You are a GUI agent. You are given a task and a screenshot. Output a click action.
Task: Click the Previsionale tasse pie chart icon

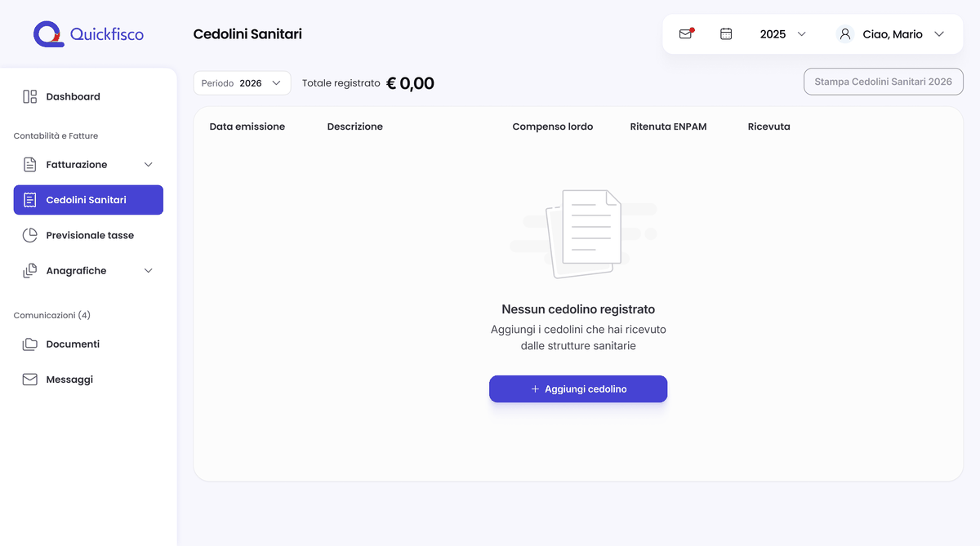(30, 235)
